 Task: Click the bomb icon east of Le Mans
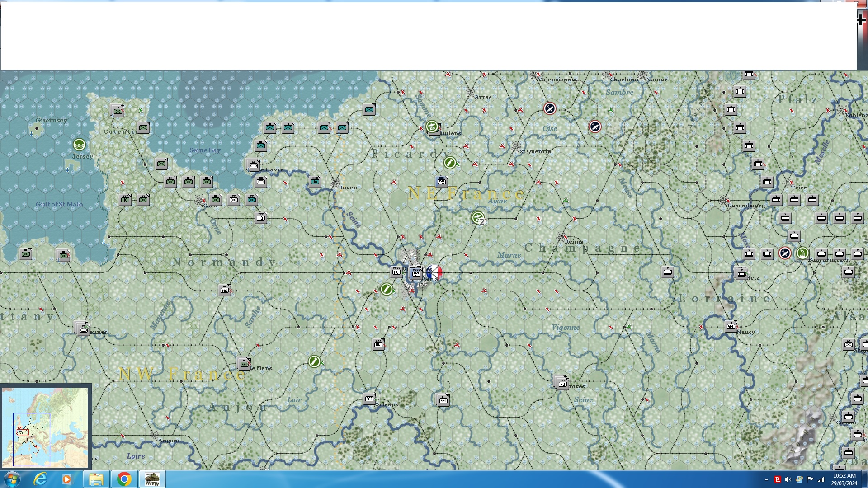(314, 361)
